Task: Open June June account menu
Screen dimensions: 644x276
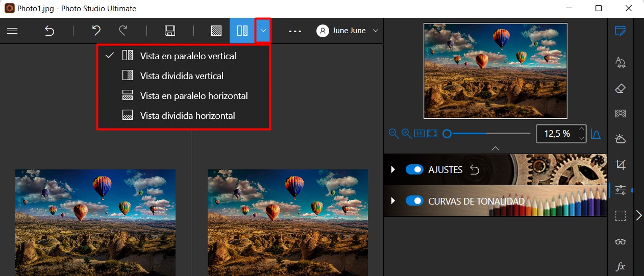Action: coord(348,31)
